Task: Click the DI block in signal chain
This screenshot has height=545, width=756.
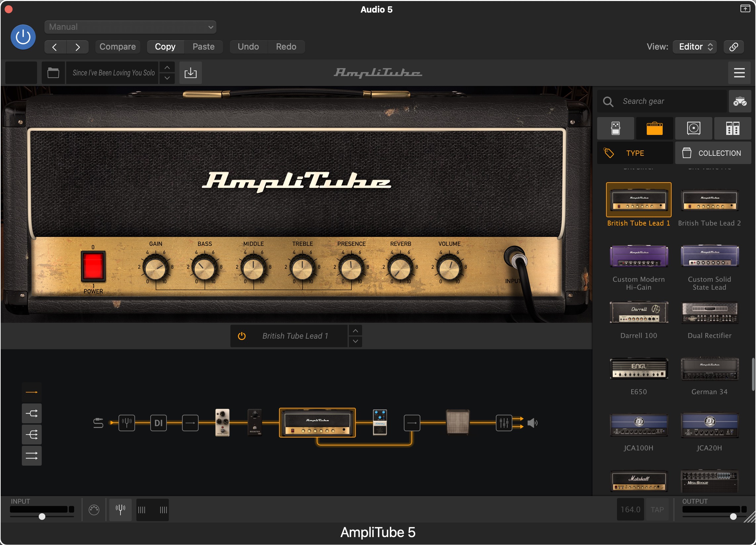Action: pyautogui.click(x=158, y=423)
